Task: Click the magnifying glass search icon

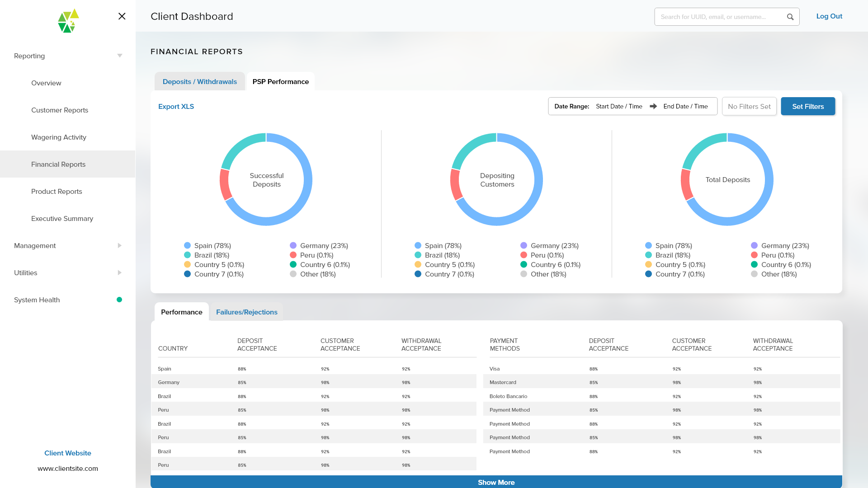Action: click(x=790, y=16)
